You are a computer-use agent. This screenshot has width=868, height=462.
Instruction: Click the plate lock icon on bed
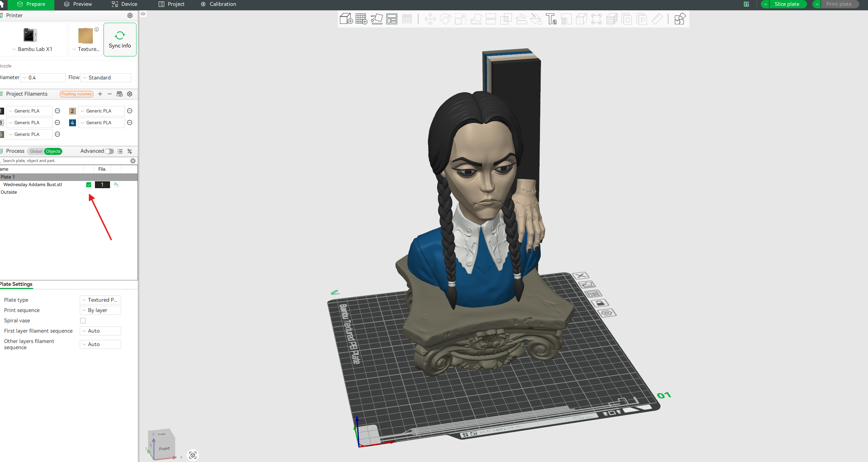[x=600, y=303]
